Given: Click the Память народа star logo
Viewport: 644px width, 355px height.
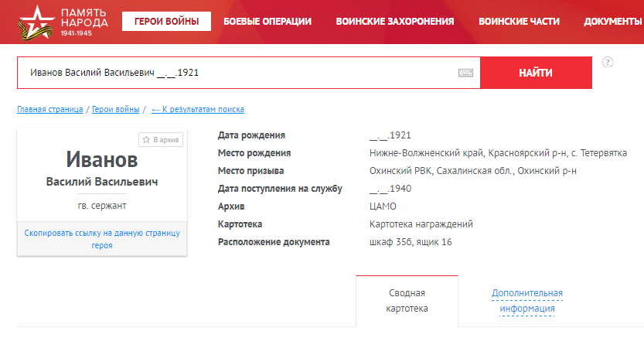Looking at the screenshot, I should [x=36, y=22].
